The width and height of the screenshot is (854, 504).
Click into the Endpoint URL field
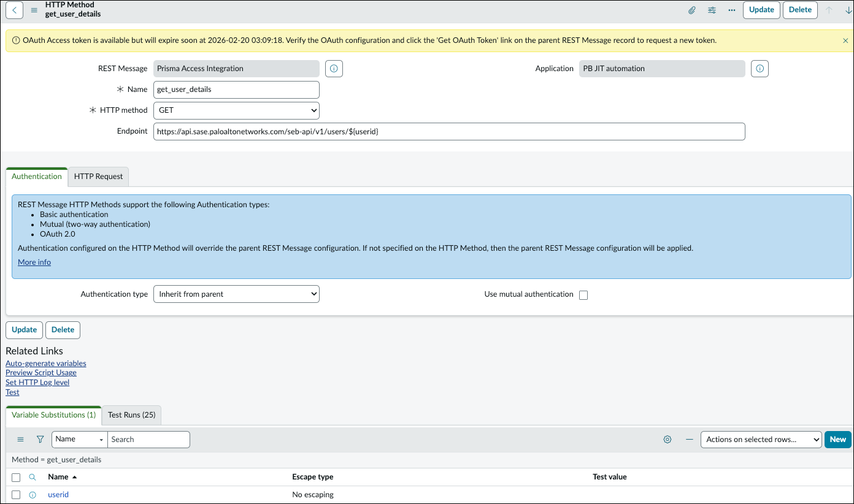(449, 131)
